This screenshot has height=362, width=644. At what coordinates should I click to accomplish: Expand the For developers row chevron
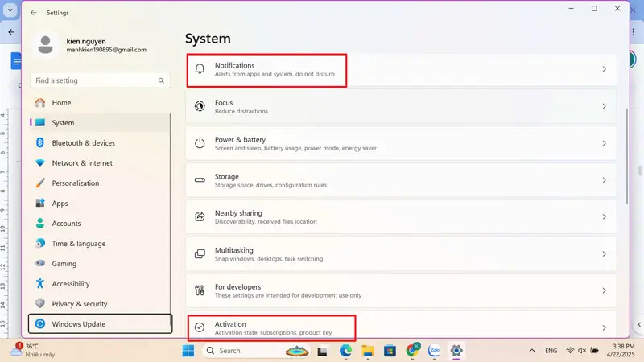coord(605,290)
